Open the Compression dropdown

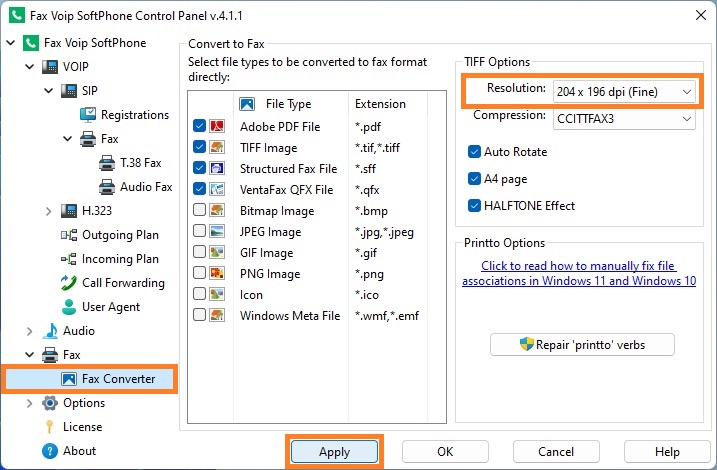pos(624,118)
